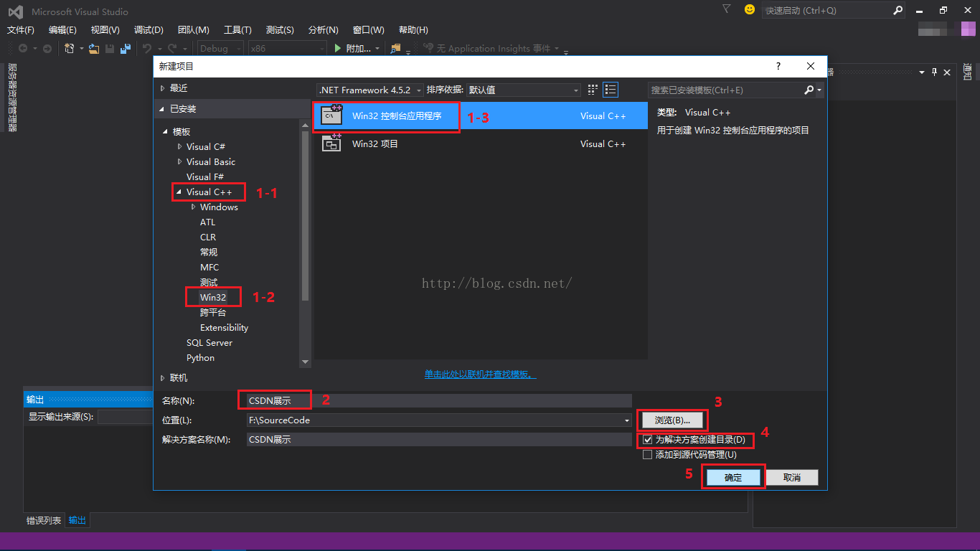The image size is (980, 551).
Task: Open the 编辑(E) menu
Action: [62, 29]
